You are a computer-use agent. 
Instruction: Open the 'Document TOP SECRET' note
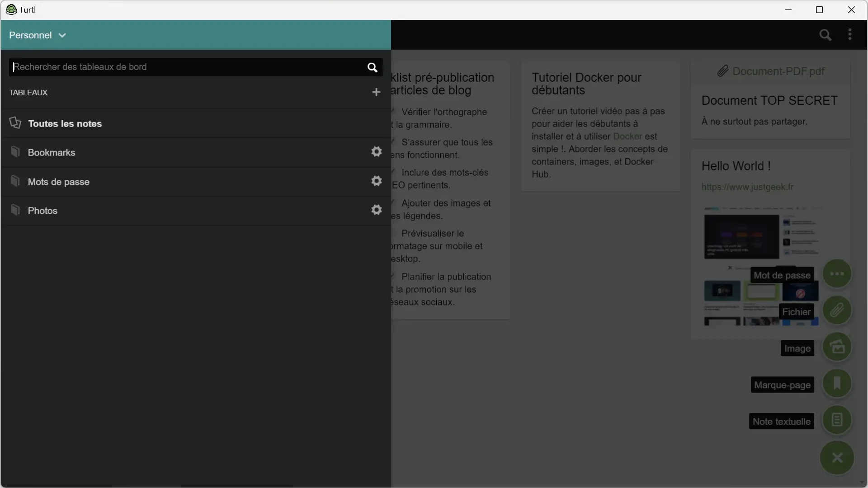[769, 100]
